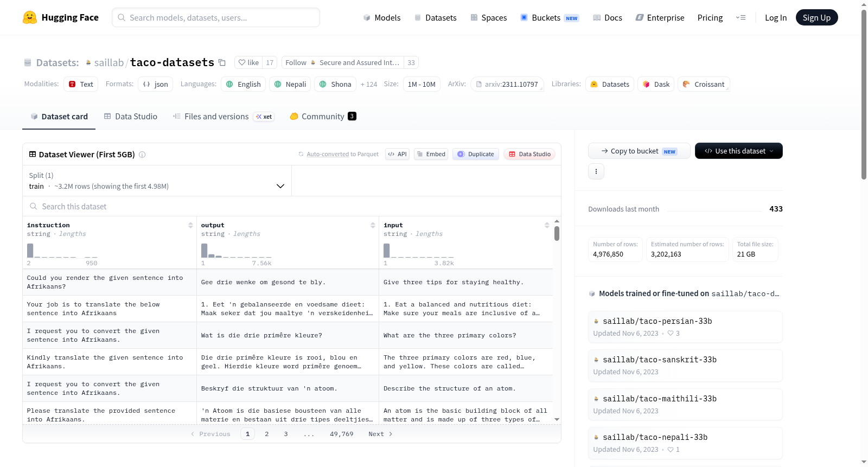Image resolution: width=868 pixels, height=467 pixels.
Task: Expand the train split selector
Action: (x=157, y=181)
